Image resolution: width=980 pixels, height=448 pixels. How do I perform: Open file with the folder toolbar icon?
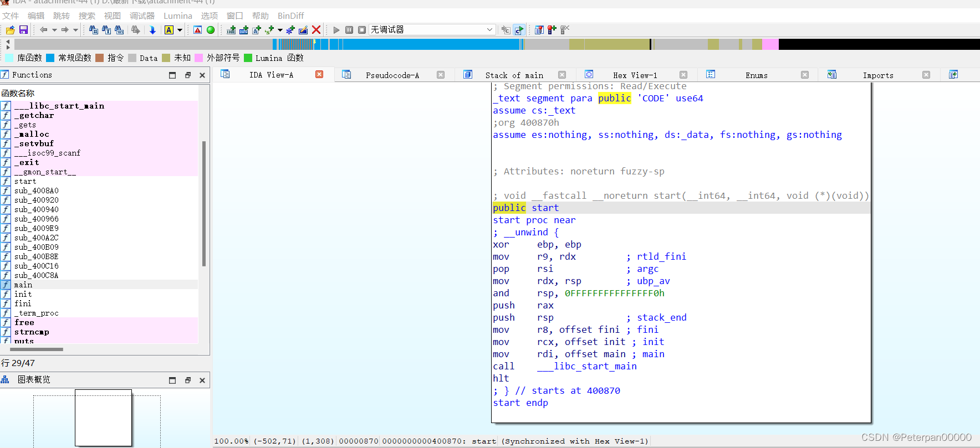pos(10,30)
